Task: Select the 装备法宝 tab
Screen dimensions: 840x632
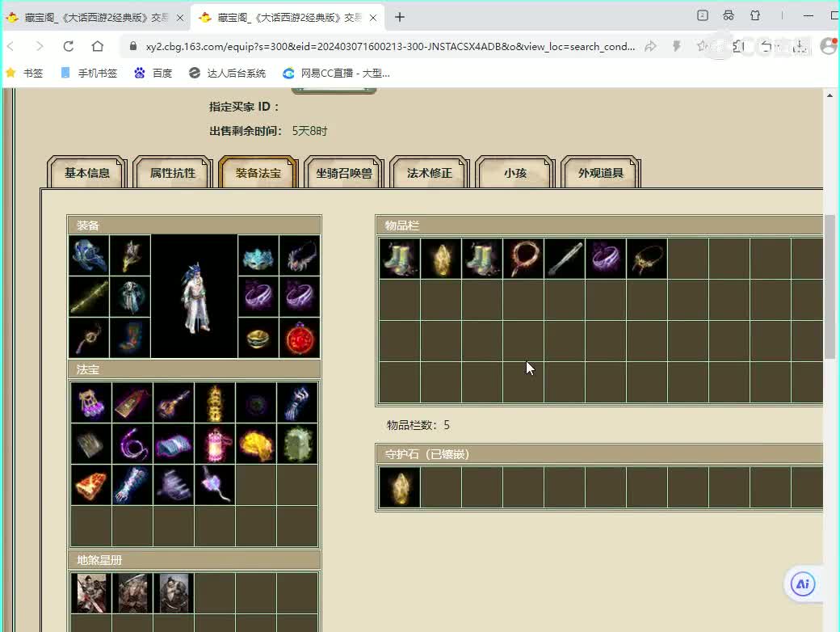Action: click(x=258, y=173)
